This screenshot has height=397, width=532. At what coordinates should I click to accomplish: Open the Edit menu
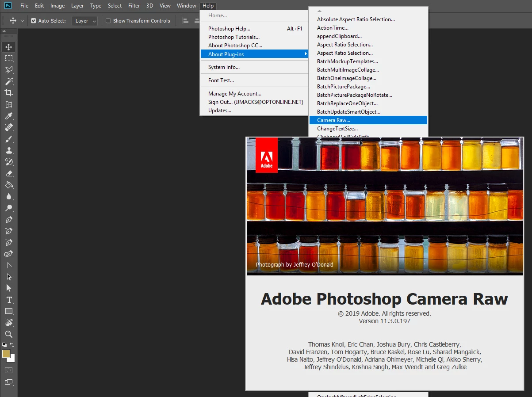[39, 6]
